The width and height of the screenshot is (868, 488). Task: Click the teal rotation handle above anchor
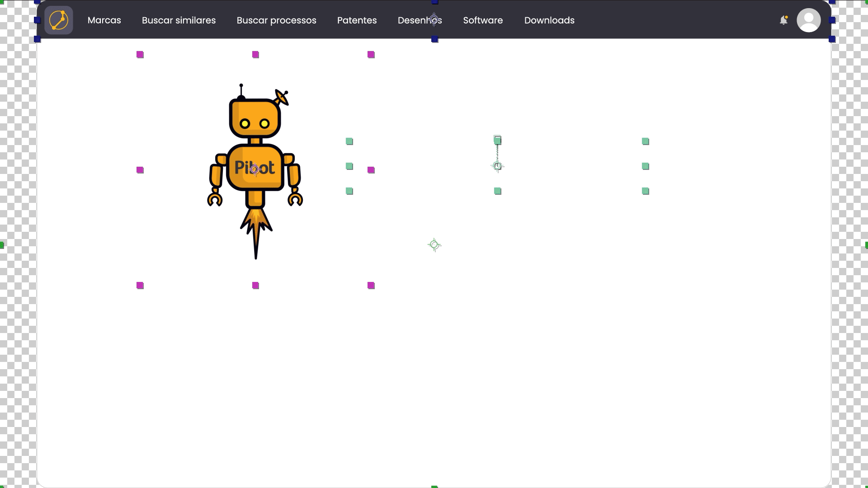coord(497,141)
